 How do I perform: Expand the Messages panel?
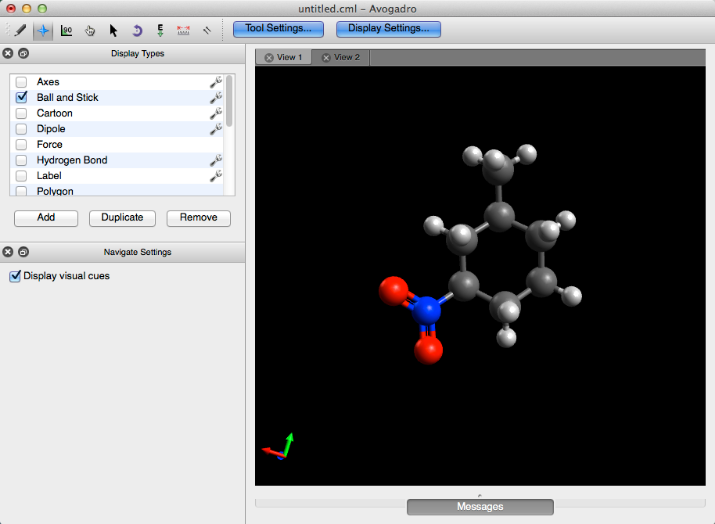(x=480, y=506)
